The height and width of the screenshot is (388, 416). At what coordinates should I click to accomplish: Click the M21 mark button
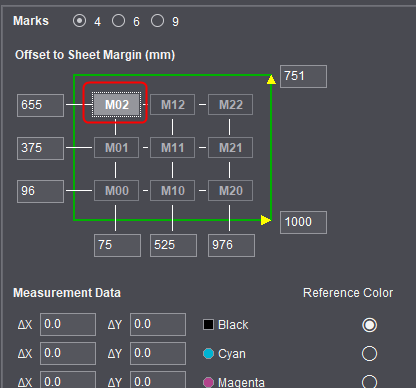(230, 148)
